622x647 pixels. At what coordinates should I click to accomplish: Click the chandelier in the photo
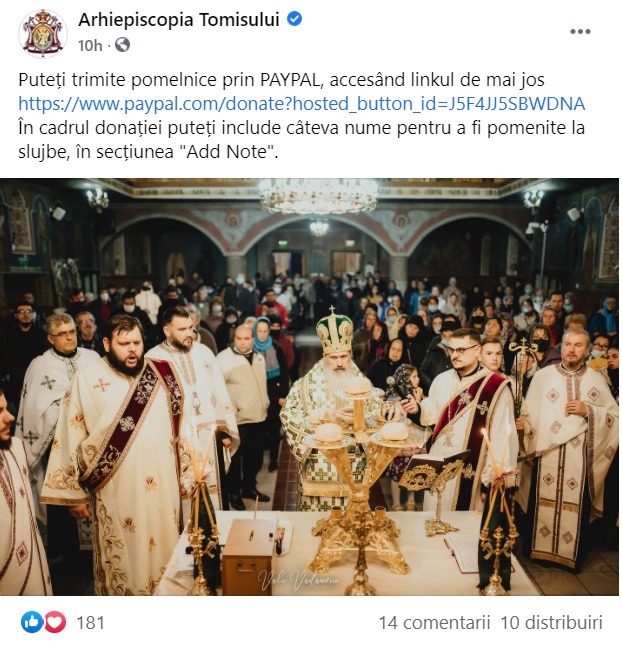click(317, 197)
